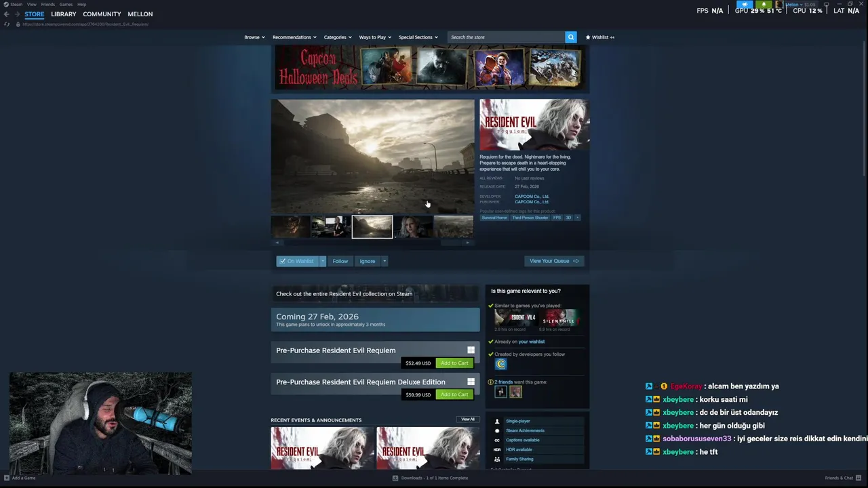Open second friend's avatar under friends want this game

pos(515,392)
